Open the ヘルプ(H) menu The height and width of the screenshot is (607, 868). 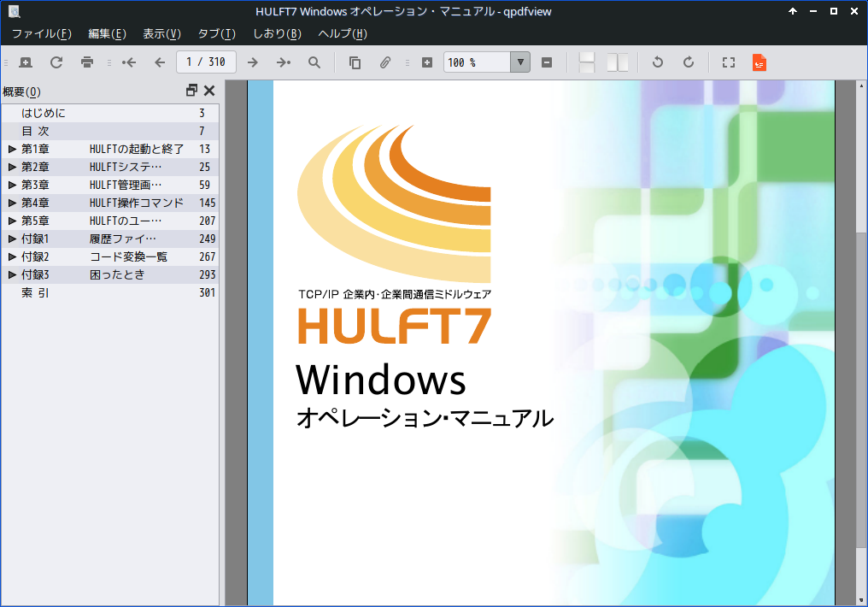[x=343, y=34]
